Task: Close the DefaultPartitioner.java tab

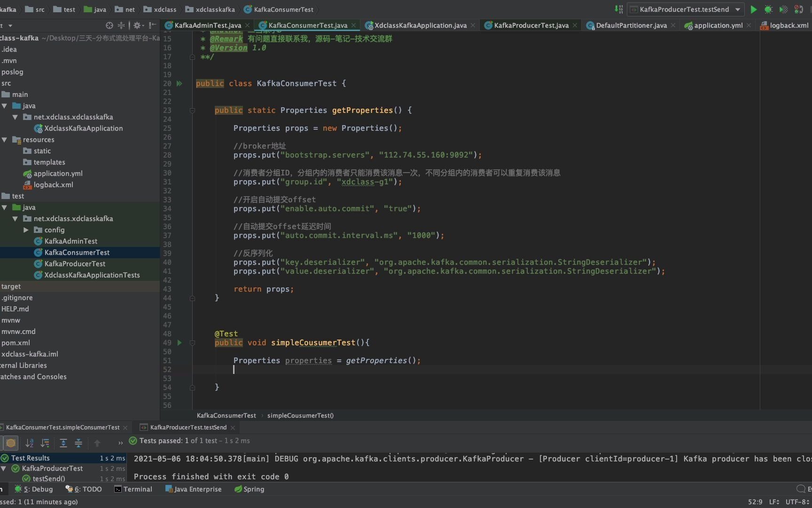Action: click(673, 25)
